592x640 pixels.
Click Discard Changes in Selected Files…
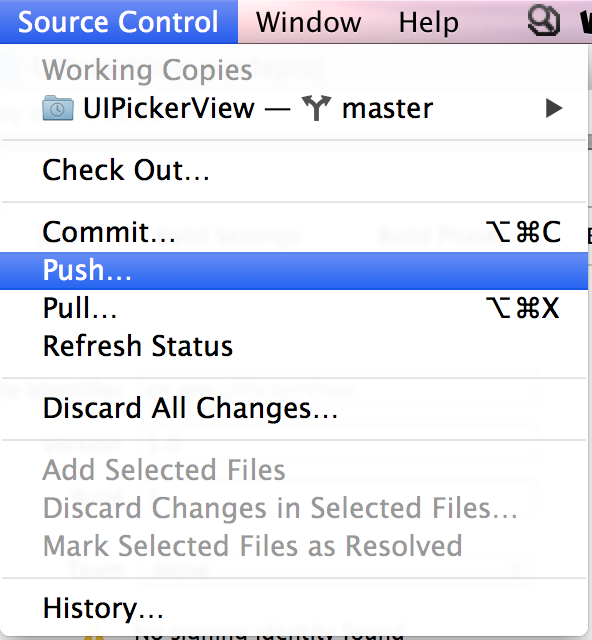click(x=294, y=508)
